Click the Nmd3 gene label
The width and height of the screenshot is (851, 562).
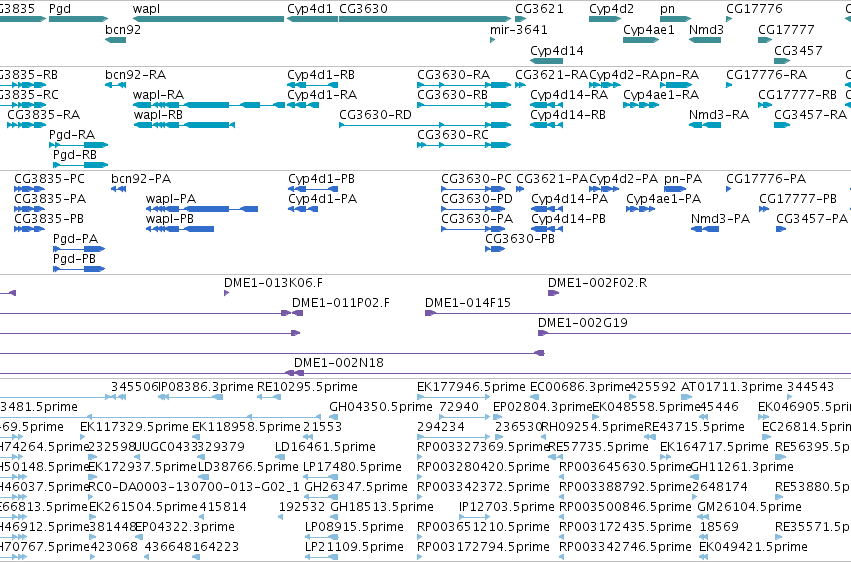(x=706, y=30)
